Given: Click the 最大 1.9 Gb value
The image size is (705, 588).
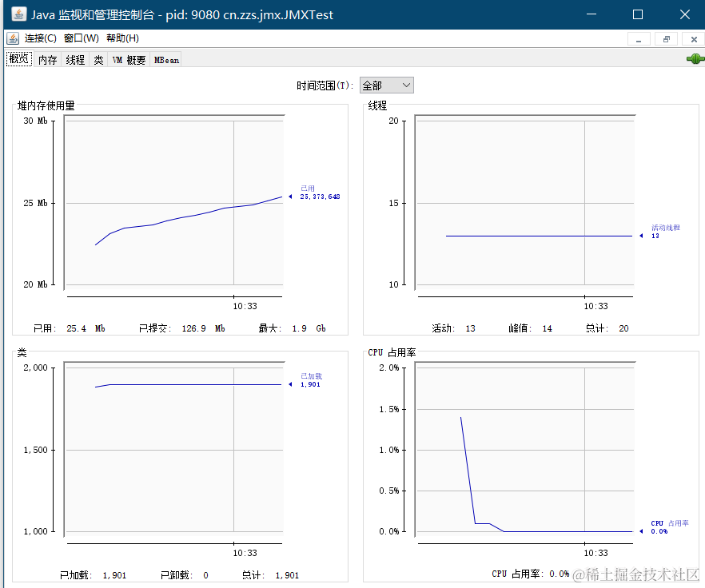Looking at the screenshot, I should (293, 328).
